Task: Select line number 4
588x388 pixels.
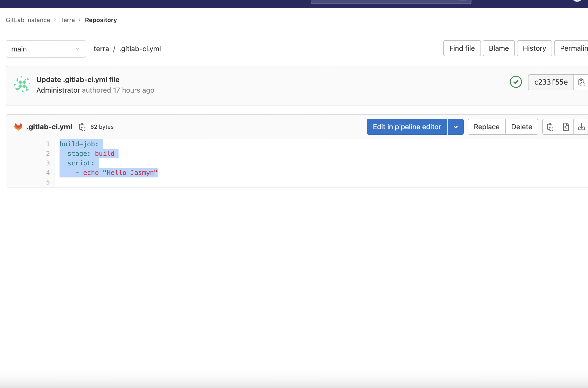Action: [x=48, y=172]
